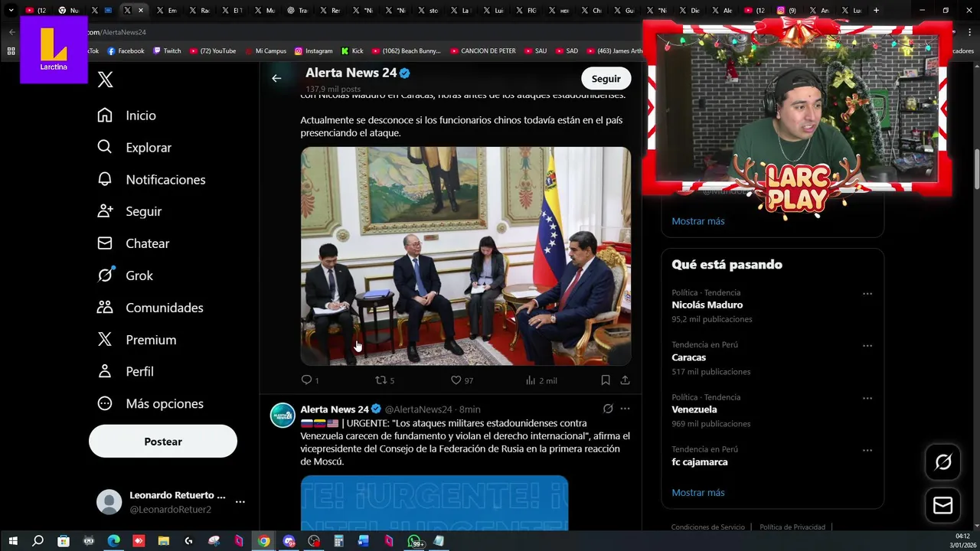Click Mostrar más under Qué está pasando
The image size is (980, 551).
pyautogui.click(x=697, y=492)
